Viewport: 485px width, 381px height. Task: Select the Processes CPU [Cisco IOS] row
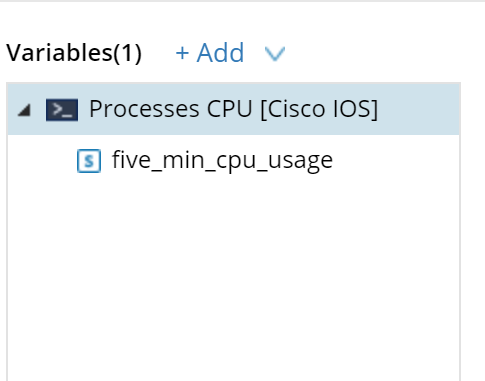tap(234, 109)
